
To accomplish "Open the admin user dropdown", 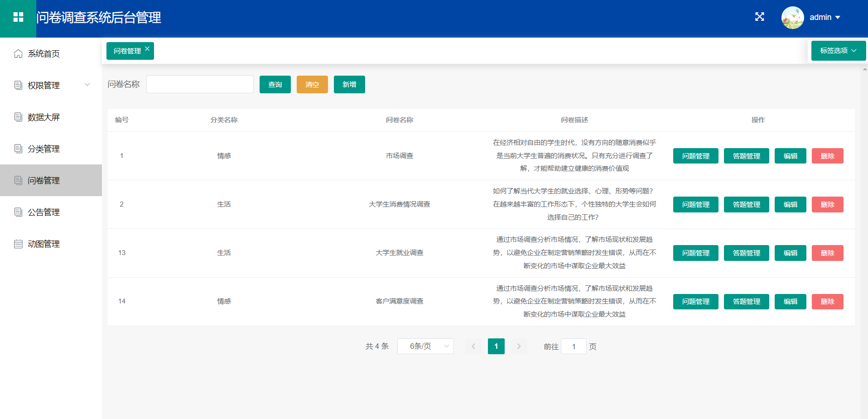I will coord(825,17).
